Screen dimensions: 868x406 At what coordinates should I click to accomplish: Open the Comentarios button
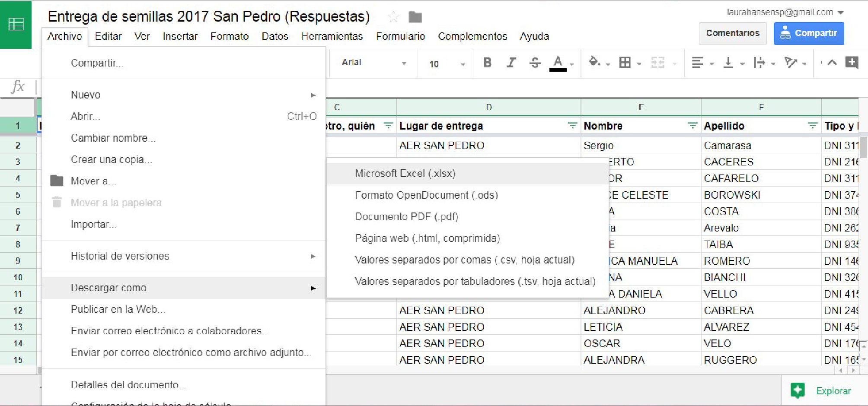pos(732,33)
